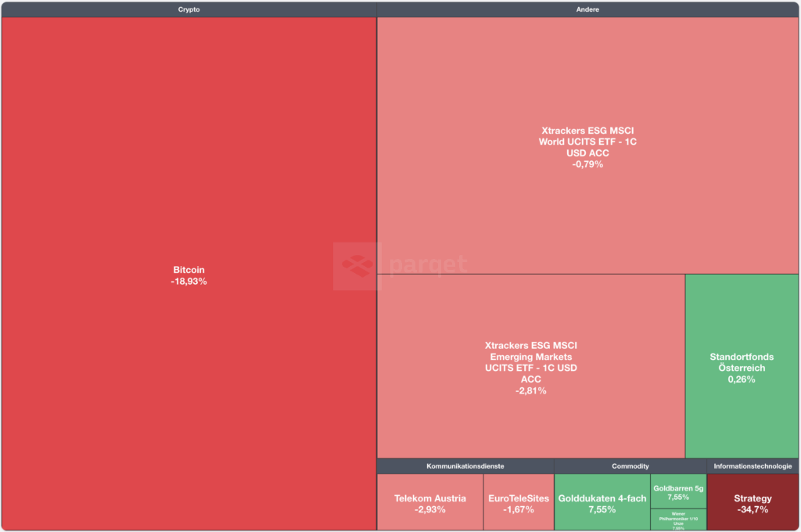This screenshot has height=532, width=801.
Task: Click the -18,93% value under Bitcoin
Action: coord(189,282)
